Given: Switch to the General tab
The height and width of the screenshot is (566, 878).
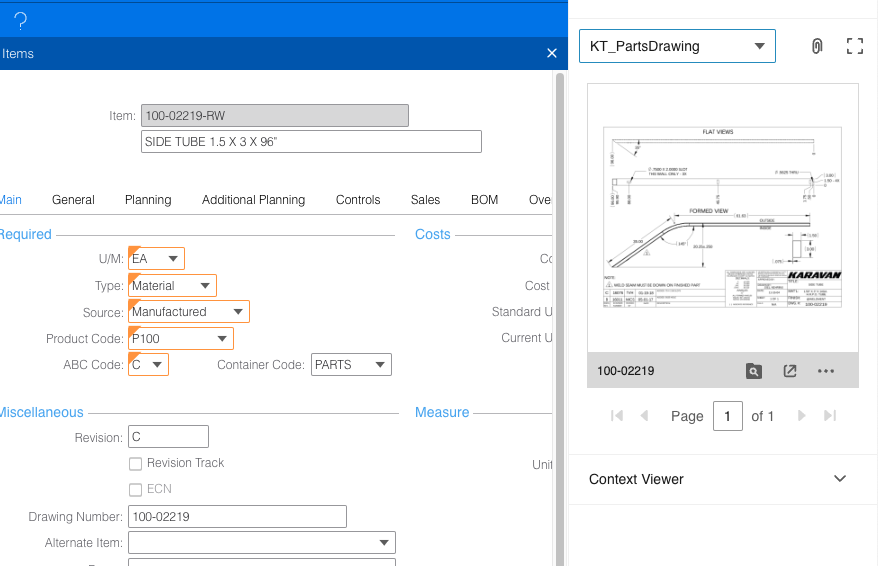Looking at the screenshot, I should point(73,200).
